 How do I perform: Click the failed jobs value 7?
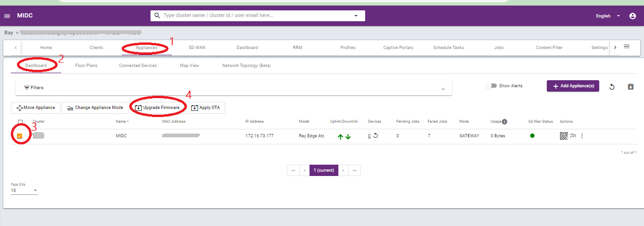coord(429,136)
